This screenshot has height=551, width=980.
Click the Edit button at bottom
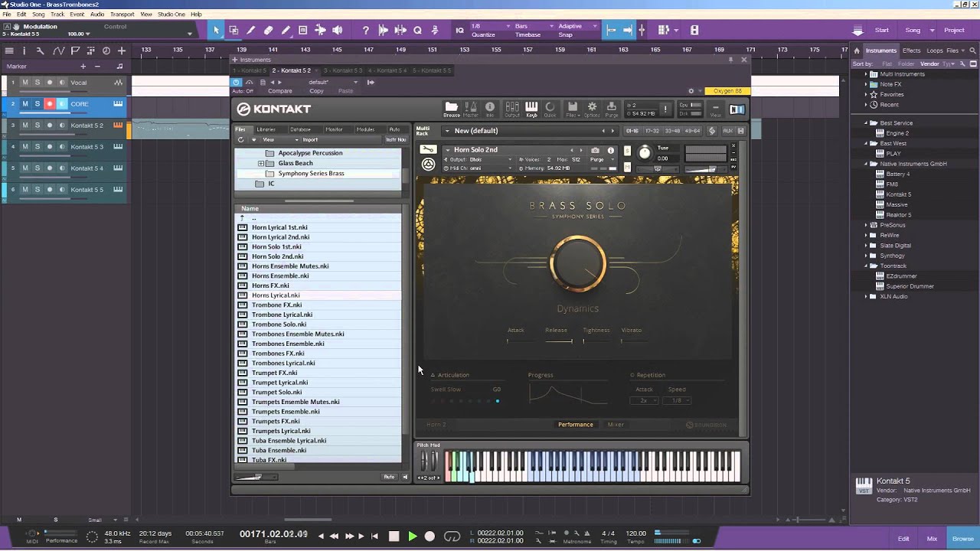click(x=903, y=539)
